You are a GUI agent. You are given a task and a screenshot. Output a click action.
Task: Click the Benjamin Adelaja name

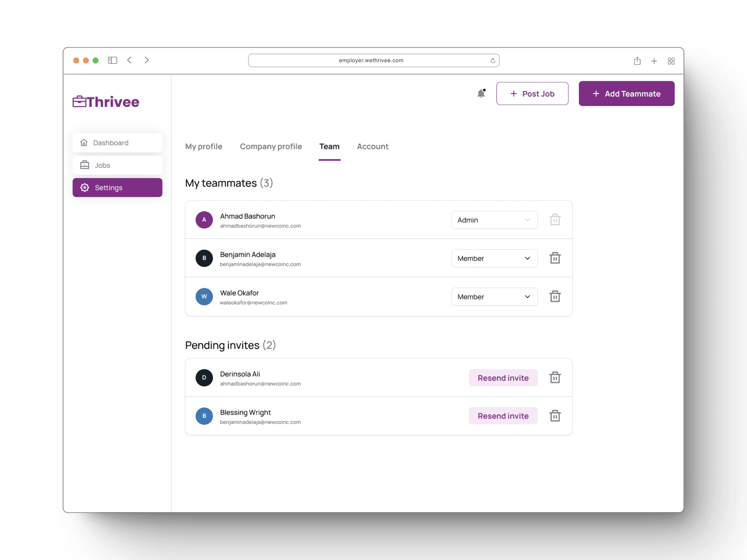point(247,255)
